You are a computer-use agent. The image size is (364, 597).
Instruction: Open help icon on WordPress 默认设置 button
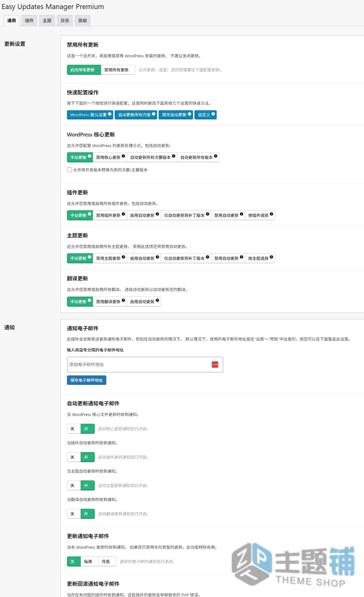click(110, 114)
